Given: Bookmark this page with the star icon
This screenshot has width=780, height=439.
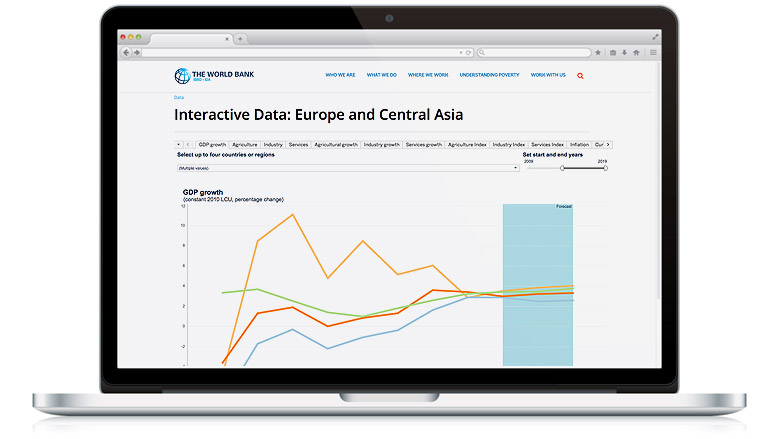Looking at the screenshot, I should click(x=598, y=52).
